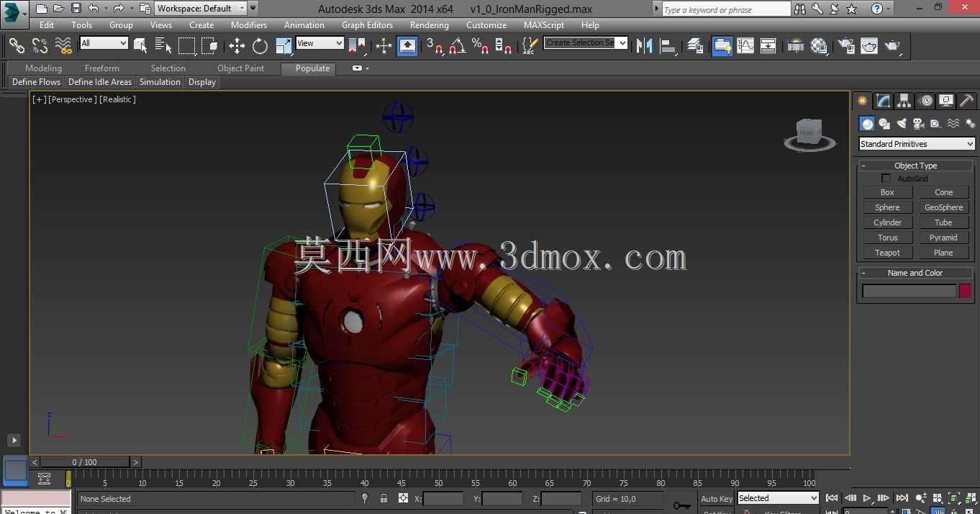Open the Selected key filter dropdown

click(779, 498)
